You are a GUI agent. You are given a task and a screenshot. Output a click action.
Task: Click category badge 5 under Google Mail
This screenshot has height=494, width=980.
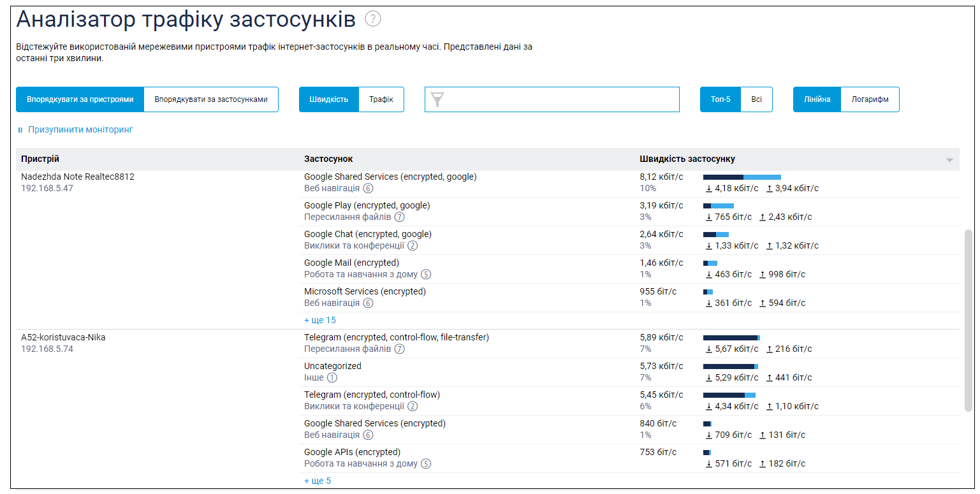click(x=426, y=274)
